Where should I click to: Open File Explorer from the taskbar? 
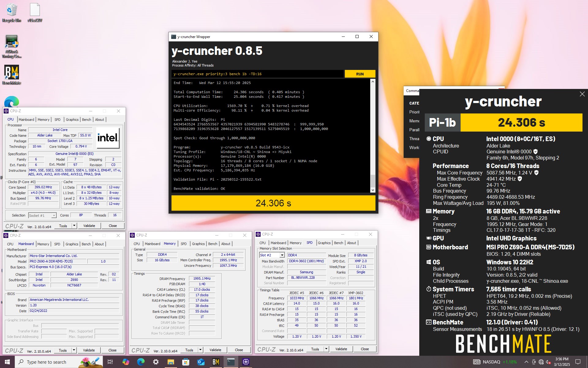click(x=171, y=362)
